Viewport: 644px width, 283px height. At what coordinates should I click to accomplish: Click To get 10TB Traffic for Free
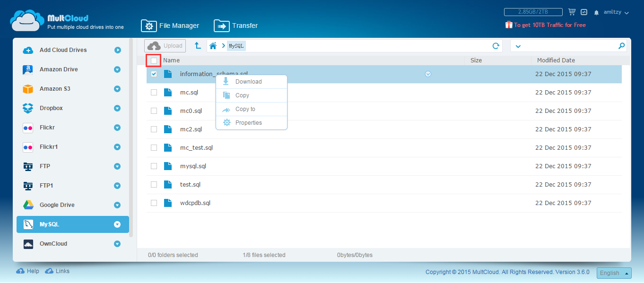click(x=550, y=25)
